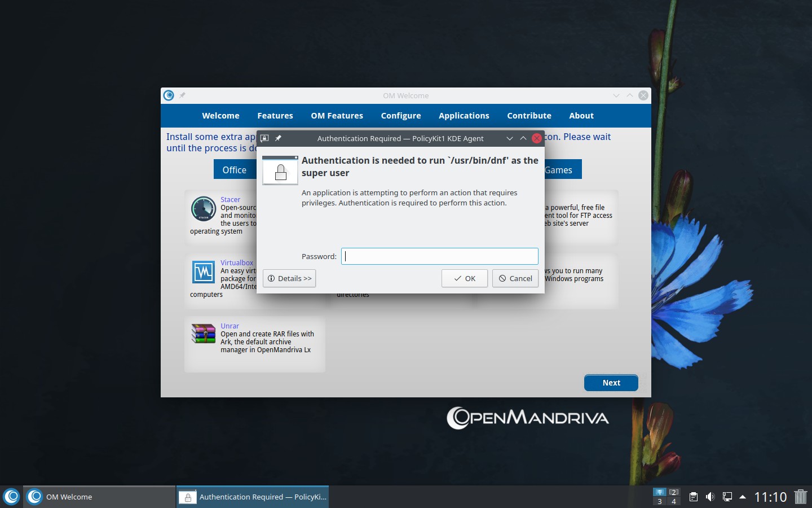
Task: Switch to virtual desktop 2
Action: [674, 492]
